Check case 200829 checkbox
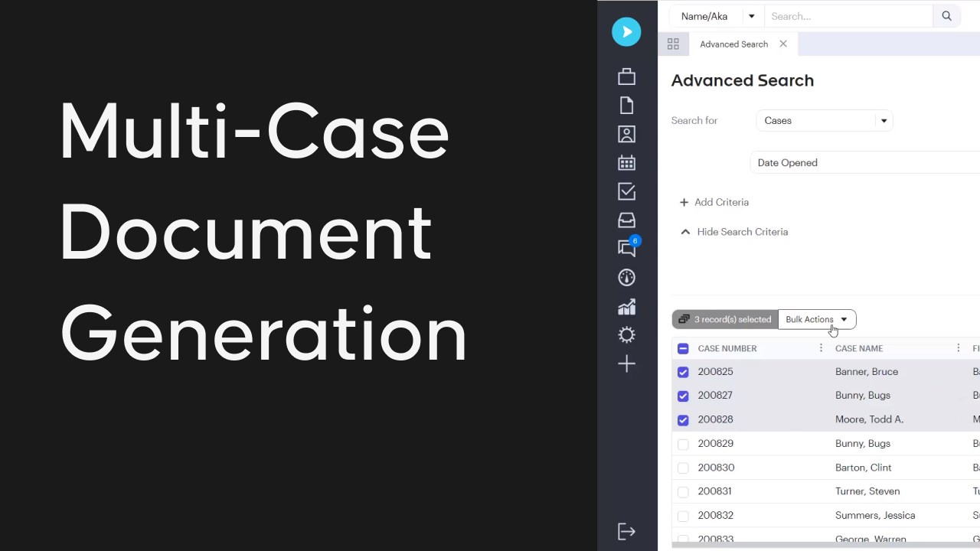The height and width of the screenshot is (551, 980). 683,444
